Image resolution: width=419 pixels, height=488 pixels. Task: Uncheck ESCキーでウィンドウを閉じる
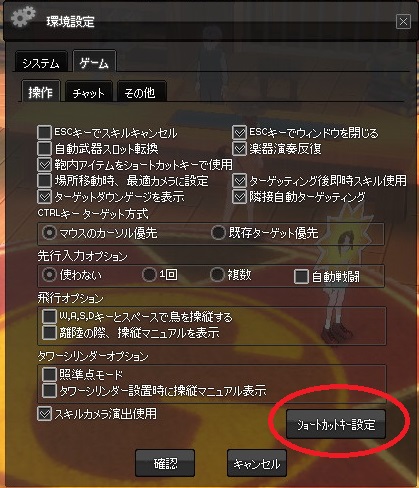(239, 133)
